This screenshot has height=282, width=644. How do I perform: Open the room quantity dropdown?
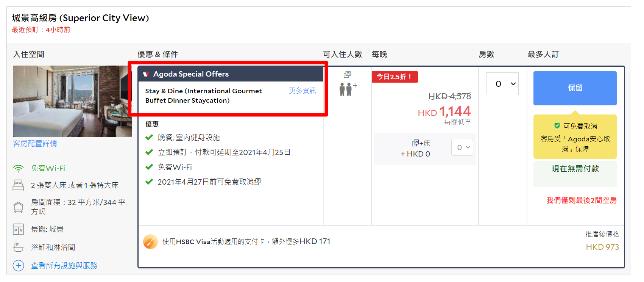pos(502,84)
